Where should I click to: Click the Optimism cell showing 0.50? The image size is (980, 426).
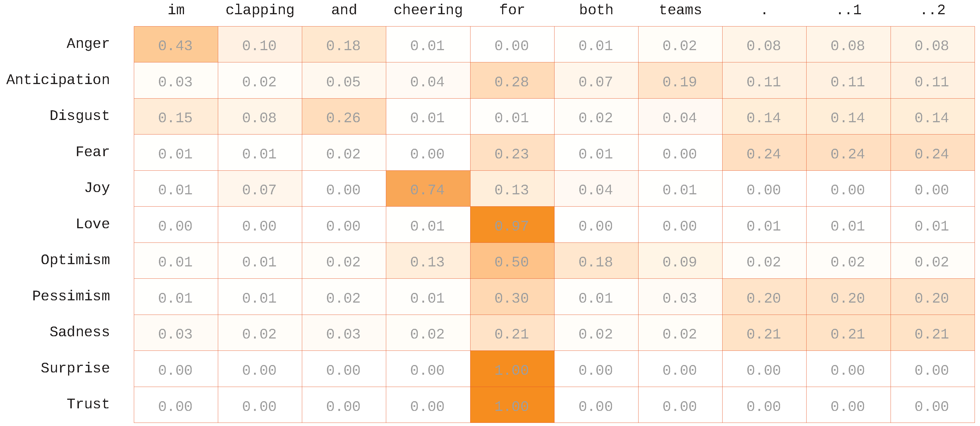click(x=512, y=261)
